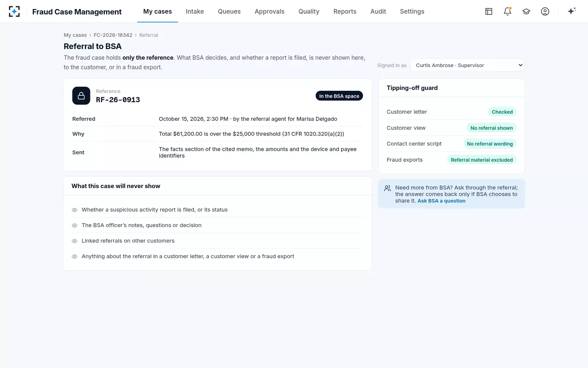This screenshot has width=588, height=368.
Task: Click the No referral wording status badge
Action: point(490,144)
